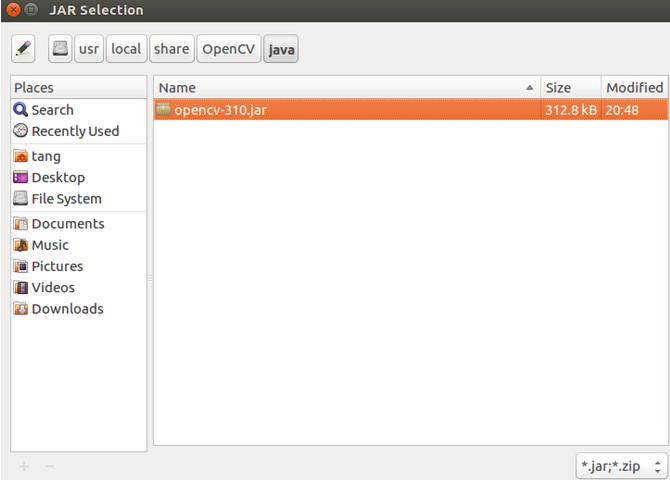This screenshot has height=480, width=670.
Task: Click the remove bookmark minus button
Action: [x=50, y=466]
